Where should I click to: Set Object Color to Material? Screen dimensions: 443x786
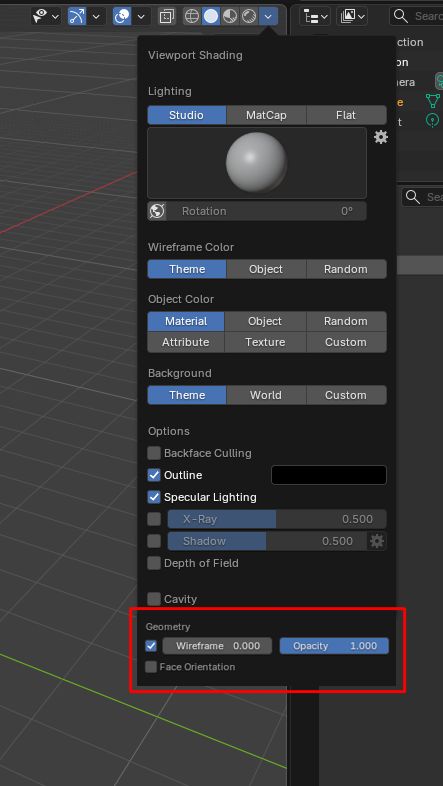pos(186,321)
